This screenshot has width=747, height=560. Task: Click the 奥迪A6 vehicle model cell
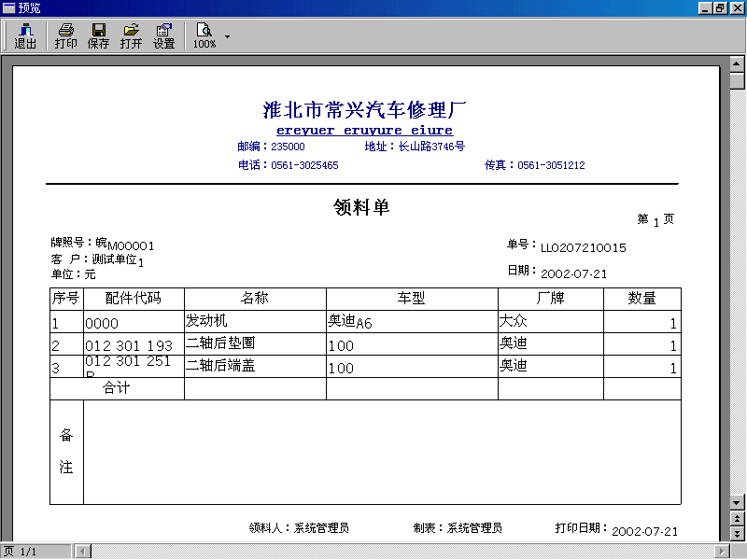tap(412, 322)
